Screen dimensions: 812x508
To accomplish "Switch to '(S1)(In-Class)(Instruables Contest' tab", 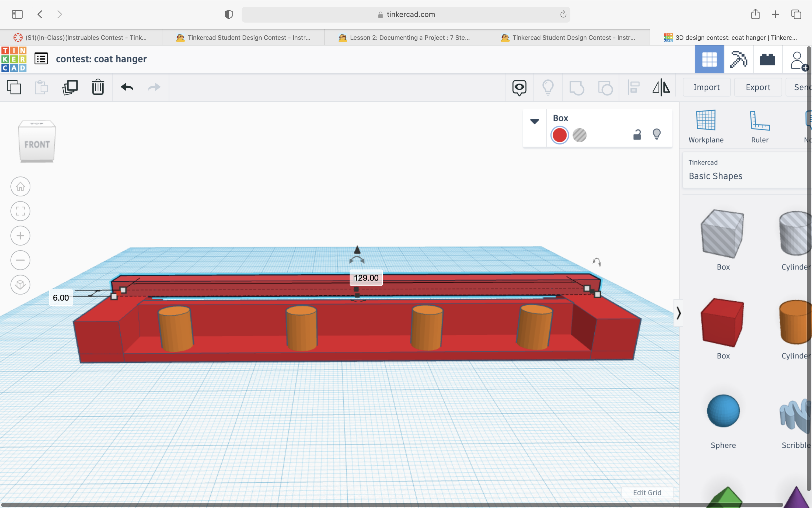I will tap(81, 37).
